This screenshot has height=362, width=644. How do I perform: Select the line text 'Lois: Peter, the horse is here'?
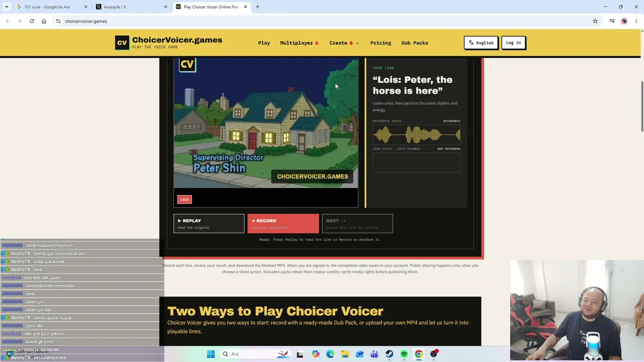click(413, 85)
